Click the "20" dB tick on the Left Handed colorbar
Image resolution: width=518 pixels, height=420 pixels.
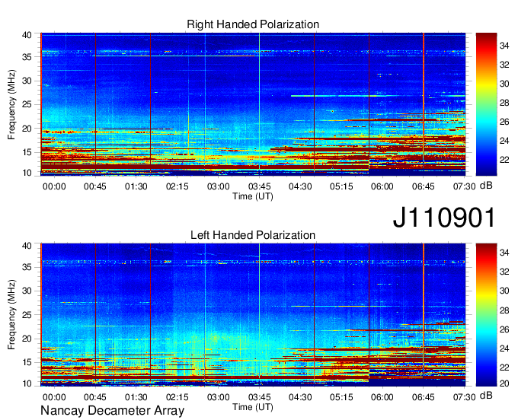[x=504, y=383]
